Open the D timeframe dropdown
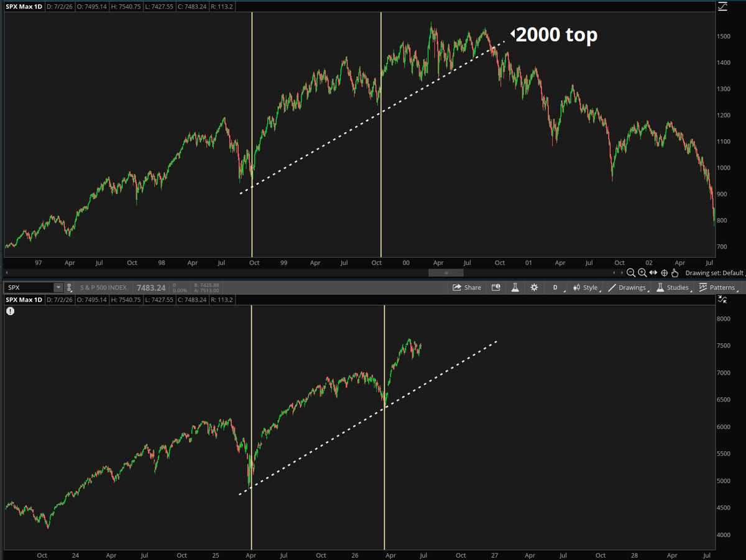Image resolution: width=746 pixels, height=560 pixels. point(556,288)
